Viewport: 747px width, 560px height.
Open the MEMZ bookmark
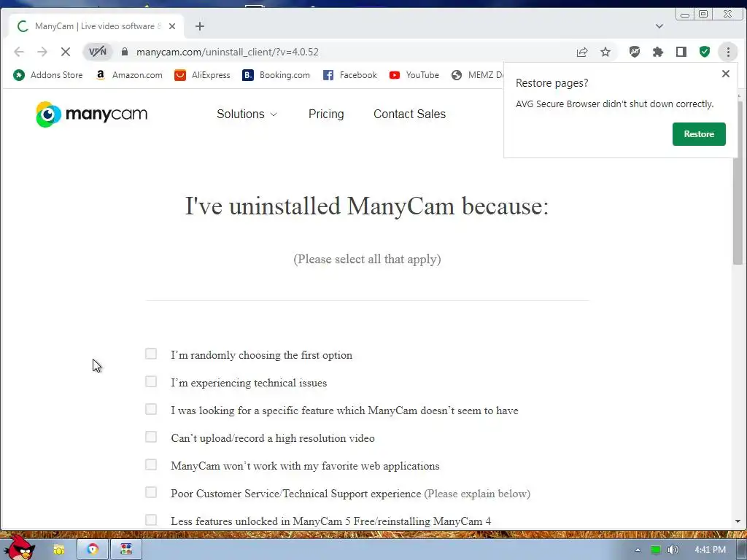coord(477,75)
